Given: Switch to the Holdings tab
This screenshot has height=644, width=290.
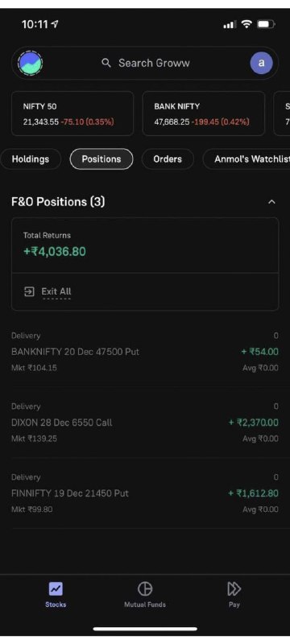Looking at the screenshot, I should (31, 159).
